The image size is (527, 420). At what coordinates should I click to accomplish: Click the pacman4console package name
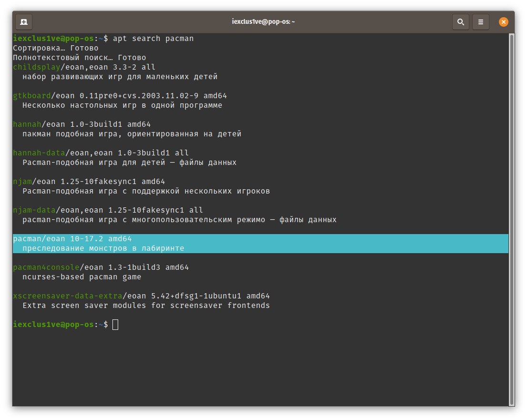(46, 267)
